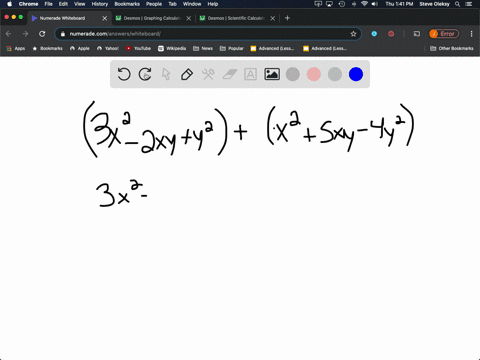Screen dimensions: 480x360
Task: Insert an image with picture icon
Action: coord(272,74)
